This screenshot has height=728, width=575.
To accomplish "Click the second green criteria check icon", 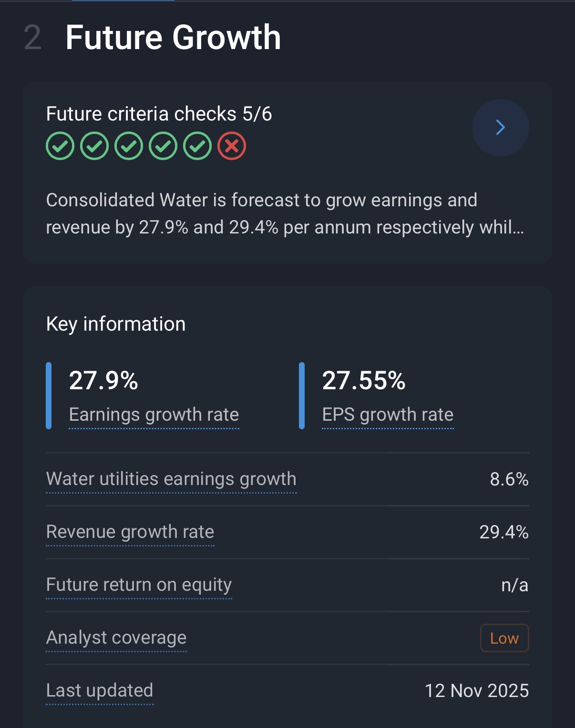I will pos(94,146).
